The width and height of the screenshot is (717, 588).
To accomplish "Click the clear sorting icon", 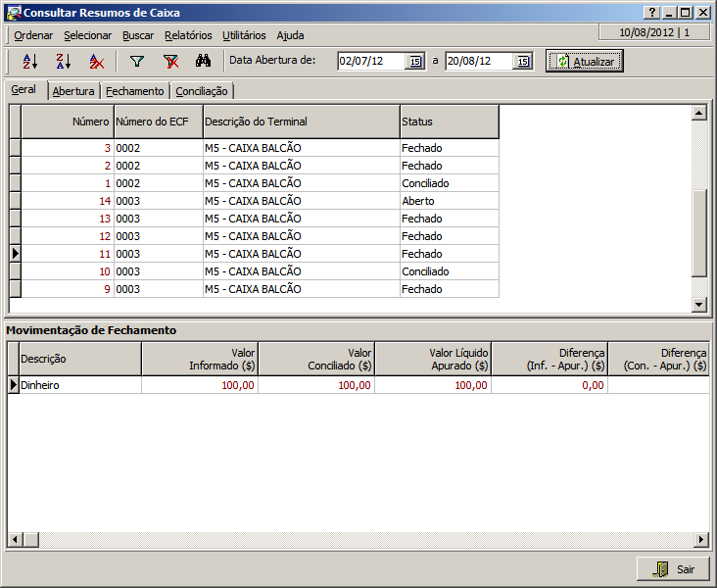I will 96,61.
